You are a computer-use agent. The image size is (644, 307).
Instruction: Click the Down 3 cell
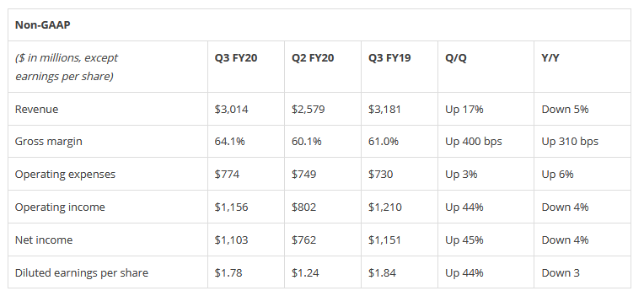coord(561,273)
